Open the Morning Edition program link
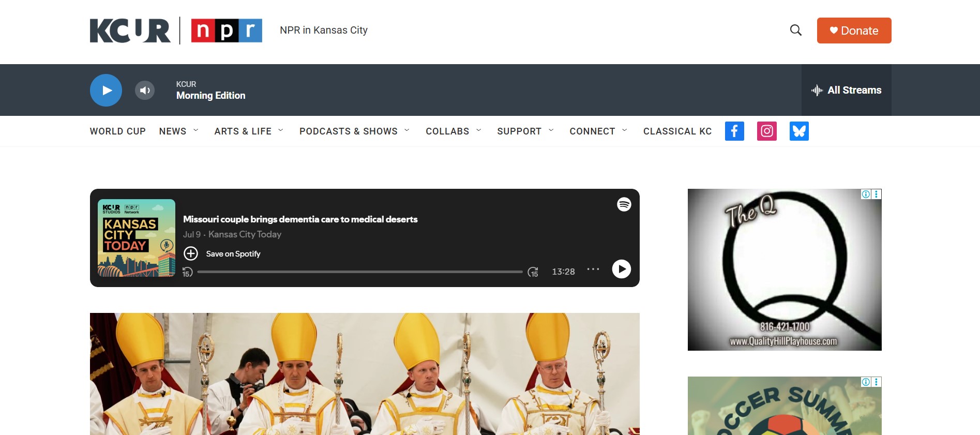980x435 pixels. (x=211, y=96)
